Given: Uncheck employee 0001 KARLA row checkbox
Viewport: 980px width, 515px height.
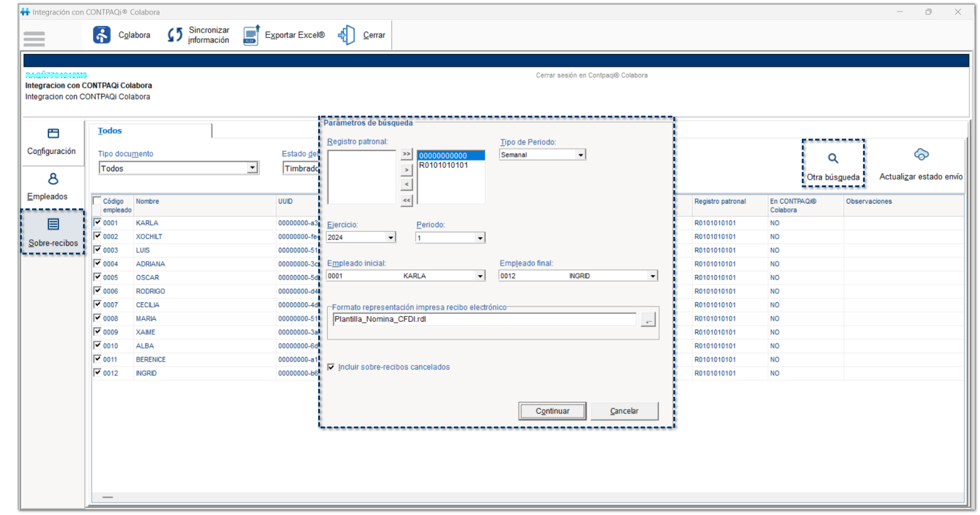Looking at the screenshot, I should 97,222.
